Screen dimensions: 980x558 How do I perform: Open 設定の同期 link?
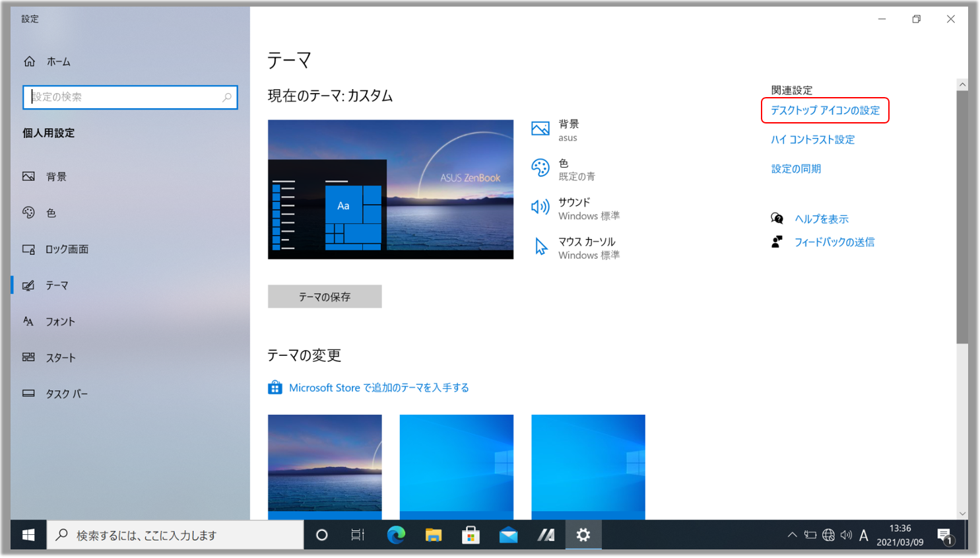click(x=796, y=168)
